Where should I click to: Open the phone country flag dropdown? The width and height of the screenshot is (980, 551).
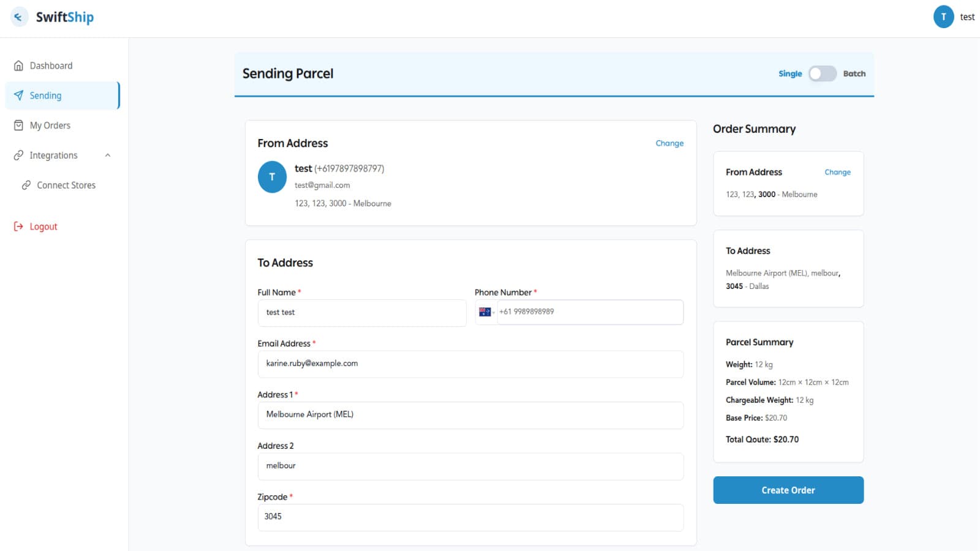[x=486, y=312]
